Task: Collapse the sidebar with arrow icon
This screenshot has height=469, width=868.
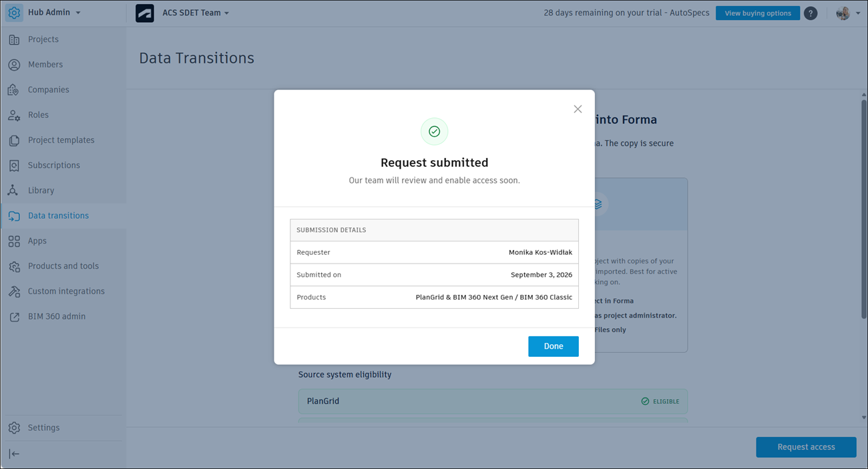Action: click(x=14, y=454)
